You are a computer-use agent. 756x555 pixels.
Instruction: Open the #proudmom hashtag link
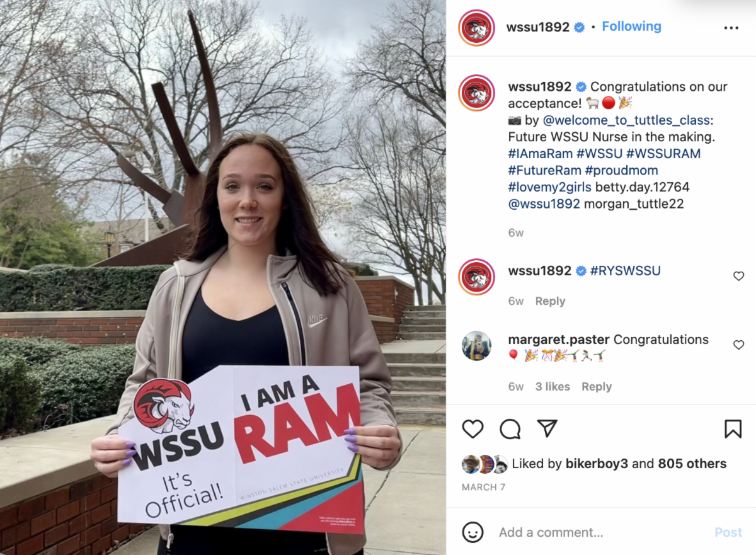point(621,170)
